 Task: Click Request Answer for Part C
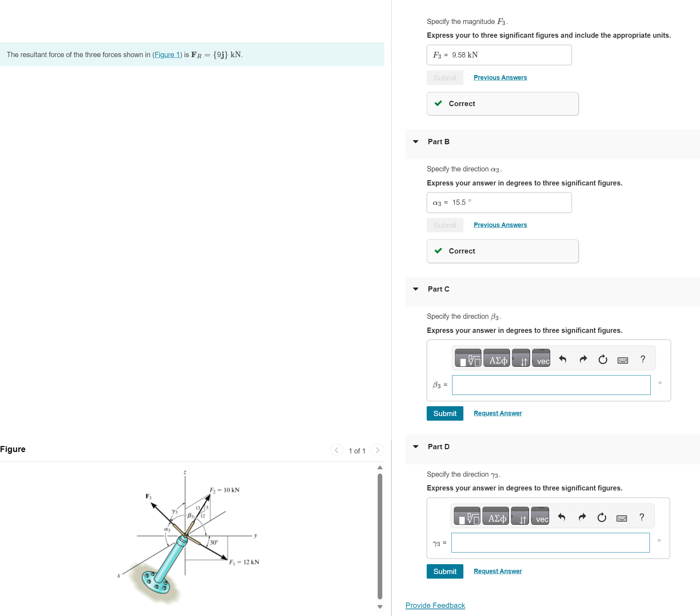(498, 413)
